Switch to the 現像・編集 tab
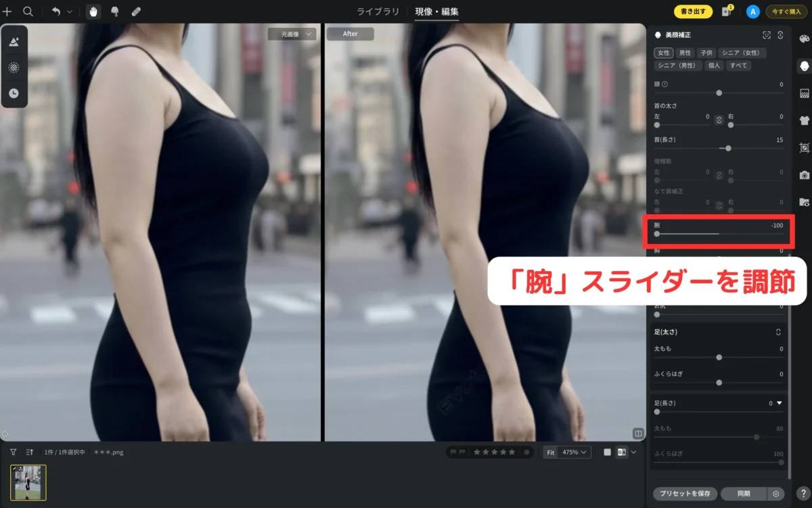Screen dimensions: 812x508 click(x=436, y=12)
